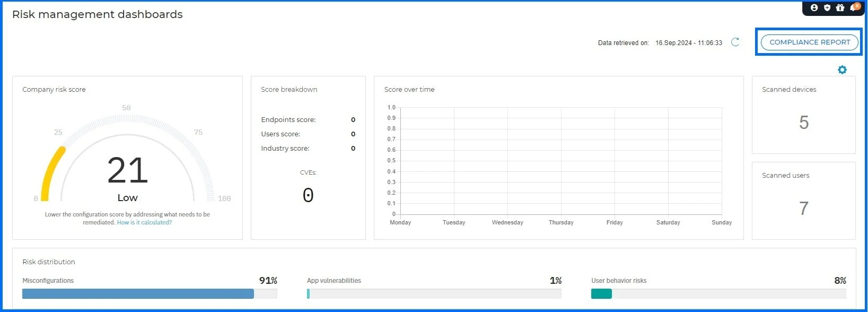Click the CVEs count value

(x=308, y=195)
